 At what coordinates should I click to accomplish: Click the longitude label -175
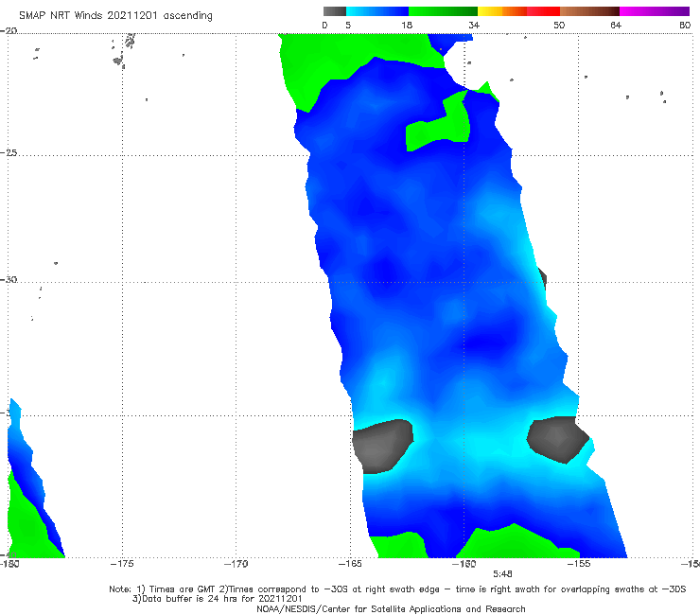pyautogui.click(x=122, y=564)
